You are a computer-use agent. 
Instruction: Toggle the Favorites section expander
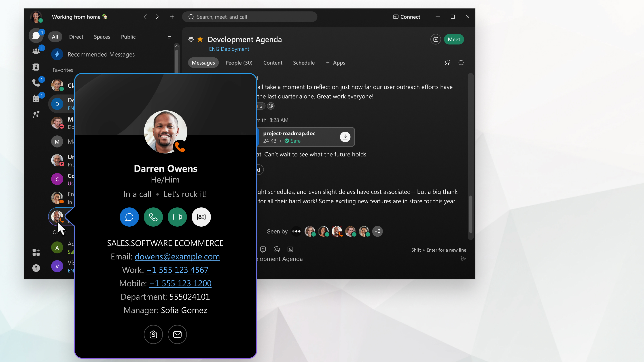62,70
